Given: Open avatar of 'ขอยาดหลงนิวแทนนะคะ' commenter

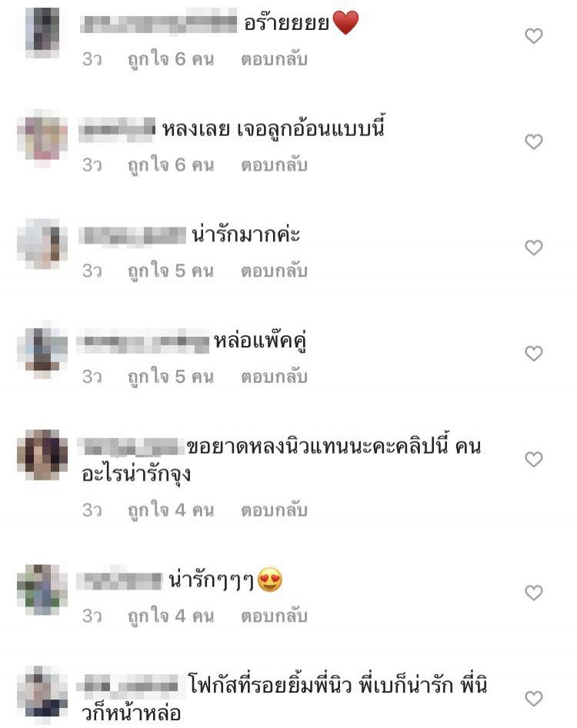Looking at the screenshot, I should click(x=42, y=455).
